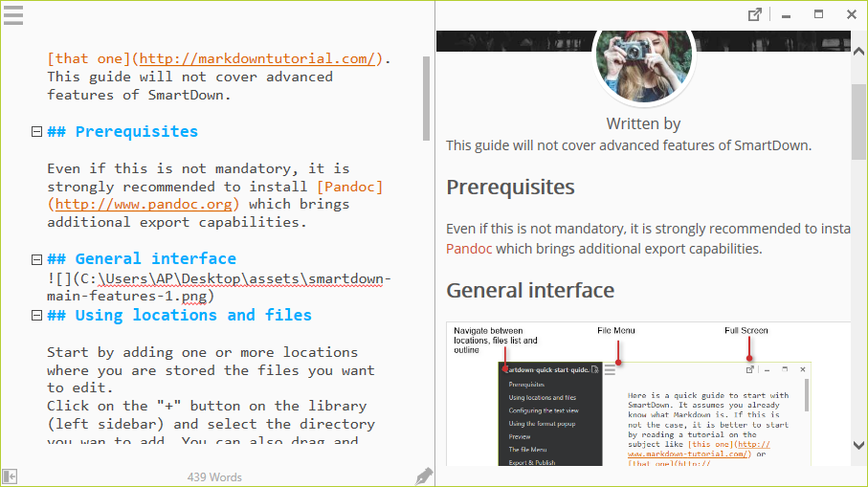The width and height of the screenshot is (868, 487).
Task: Click the '[Pandoc]' link text in editor
Action: [350, 187]
